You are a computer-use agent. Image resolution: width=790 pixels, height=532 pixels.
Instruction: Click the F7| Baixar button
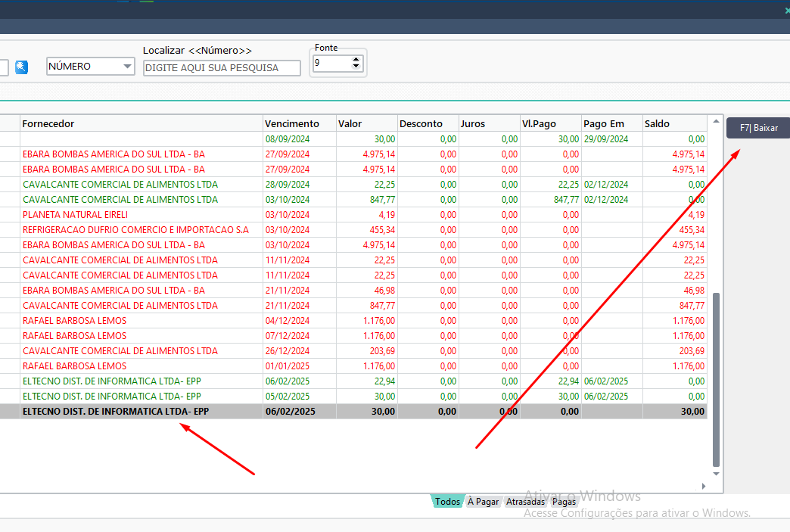coord(758,128)
